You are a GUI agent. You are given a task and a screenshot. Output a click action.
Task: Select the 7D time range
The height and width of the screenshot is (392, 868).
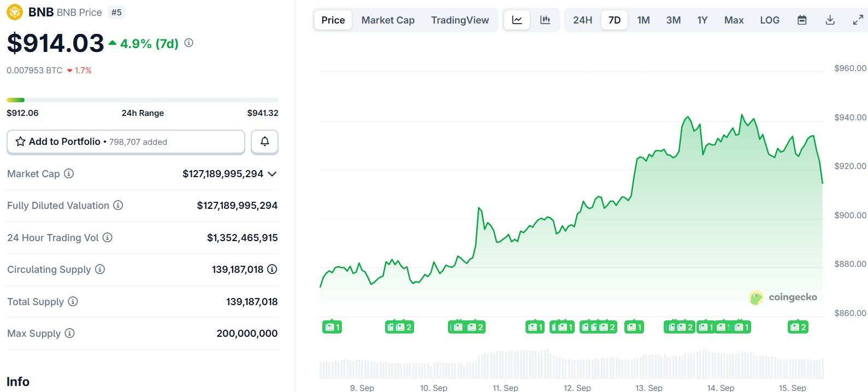point(615,20)
